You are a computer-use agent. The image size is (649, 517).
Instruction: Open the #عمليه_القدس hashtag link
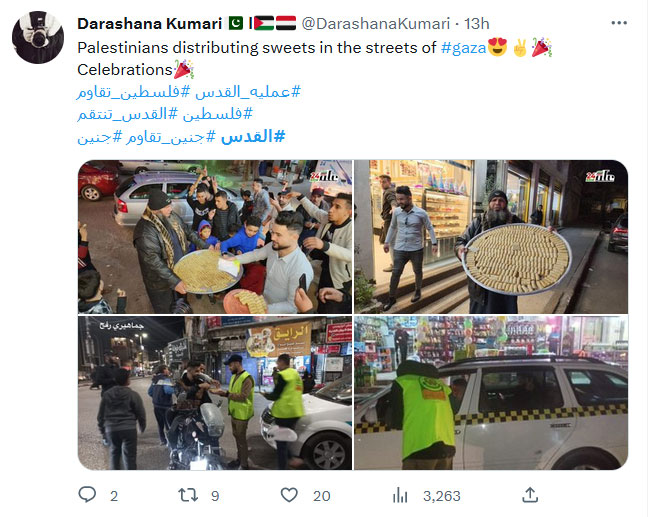(x=248, y=92)
